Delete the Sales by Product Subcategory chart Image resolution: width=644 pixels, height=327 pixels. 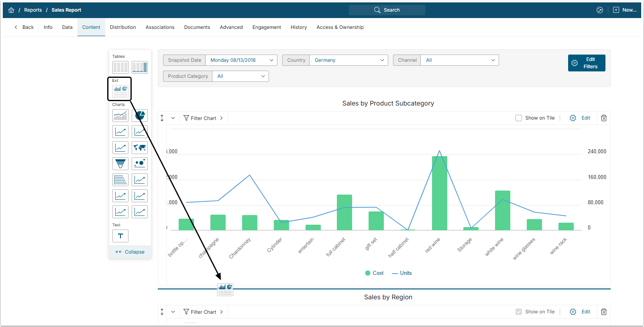pos(603,118)
